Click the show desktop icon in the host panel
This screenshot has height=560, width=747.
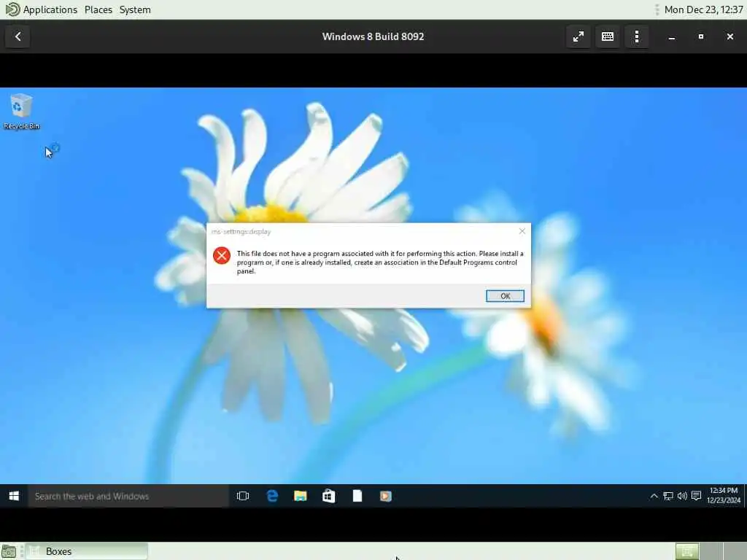point(9,551)
